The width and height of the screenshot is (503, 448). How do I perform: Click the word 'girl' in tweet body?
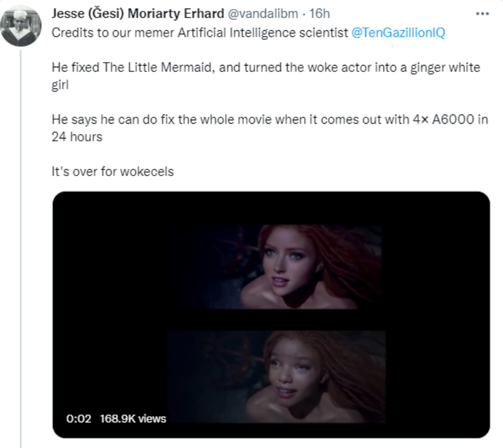pyautogui.click(x=60, y=85)
